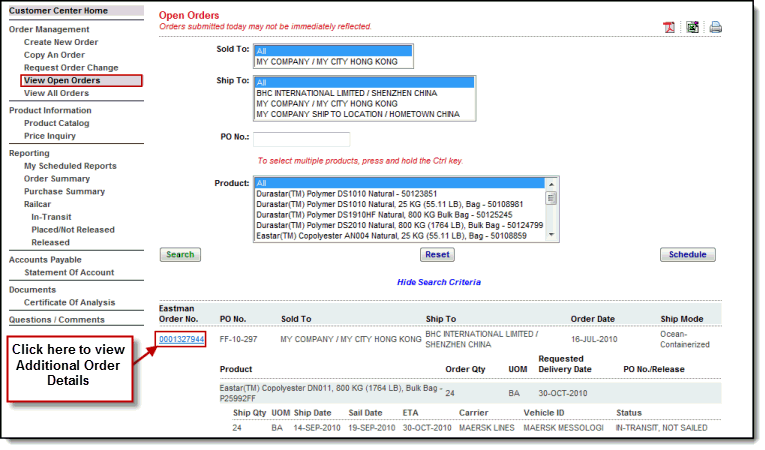Click sail date 19-SEP-2010

coord(371,428)
